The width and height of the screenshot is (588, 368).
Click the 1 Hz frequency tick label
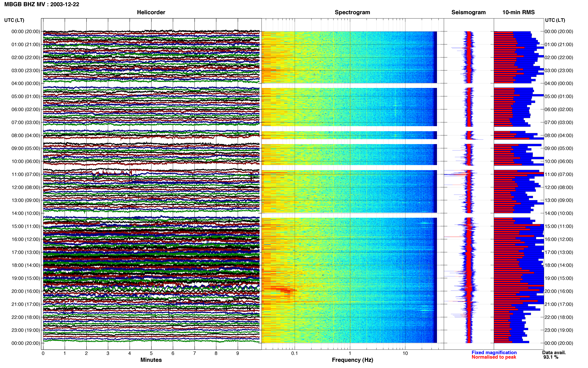tap(350, 353)
